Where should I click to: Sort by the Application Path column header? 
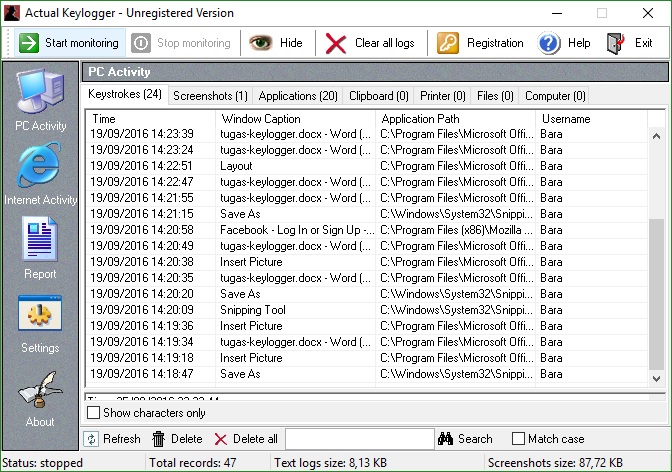click(456, 119)
